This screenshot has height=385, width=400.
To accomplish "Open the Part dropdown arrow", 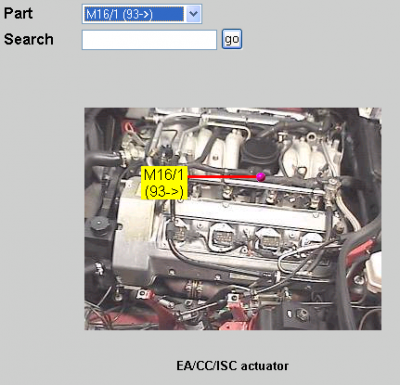I will click(193, 14).
